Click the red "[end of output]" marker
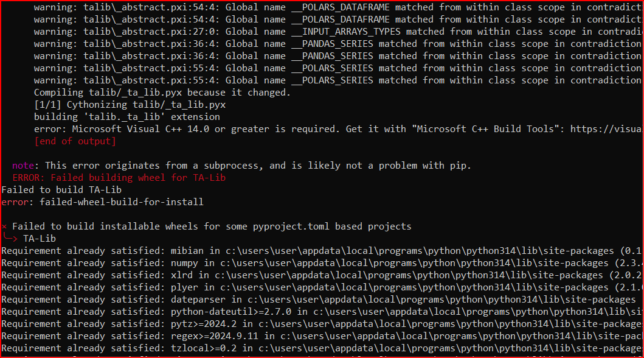This screenshot has height=358, width=644. (x=75, y=141)
